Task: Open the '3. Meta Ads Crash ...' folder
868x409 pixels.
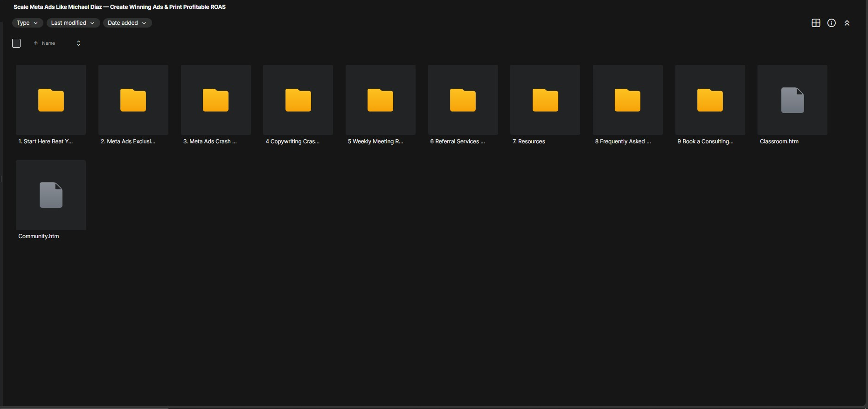Action: 216,100
